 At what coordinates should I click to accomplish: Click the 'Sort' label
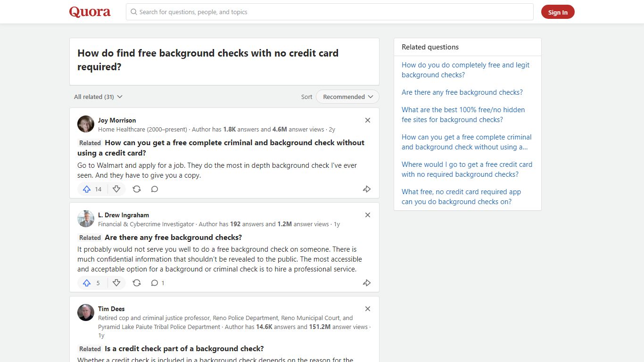tap(306, 97)
